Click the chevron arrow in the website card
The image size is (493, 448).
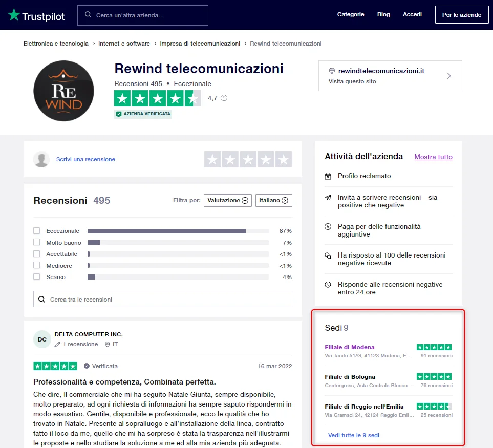[x=448, y=76]
